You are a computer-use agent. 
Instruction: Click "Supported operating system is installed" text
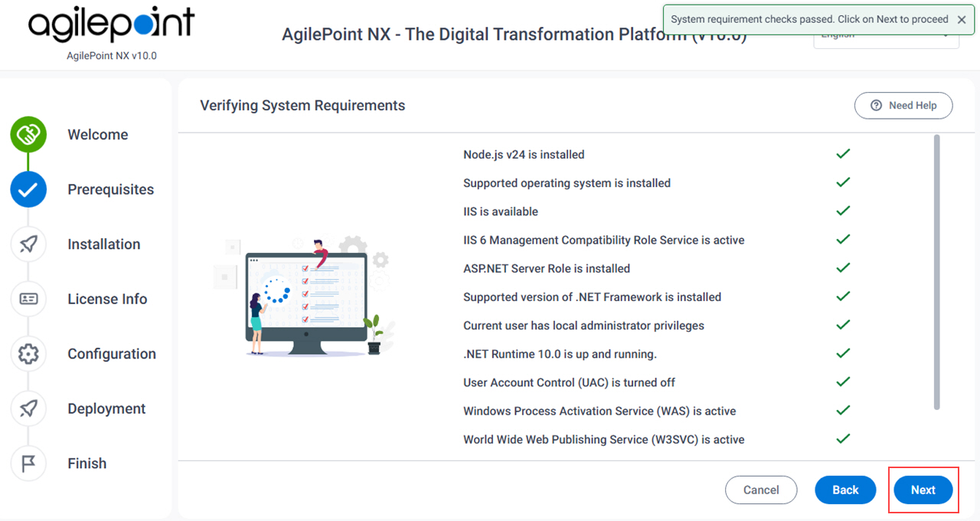pyautogui.click(x=567, y=183)
